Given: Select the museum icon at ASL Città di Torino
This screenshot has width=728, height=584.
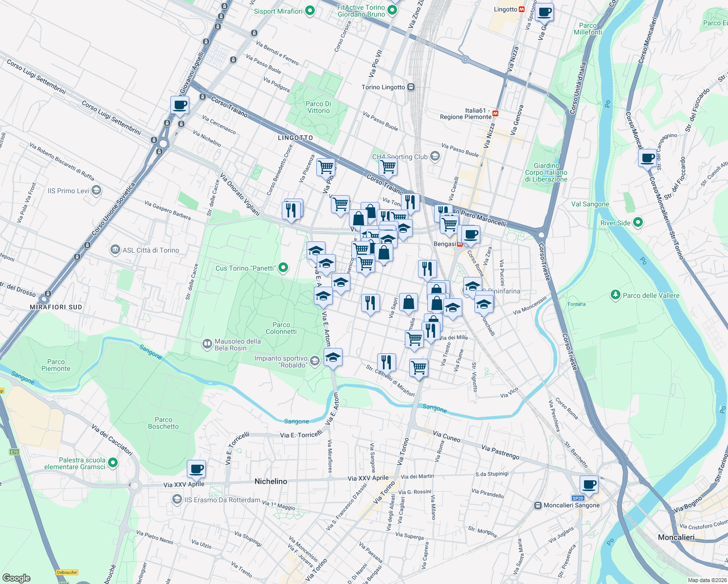Looking at the screenshot, I should pos(116,250).
